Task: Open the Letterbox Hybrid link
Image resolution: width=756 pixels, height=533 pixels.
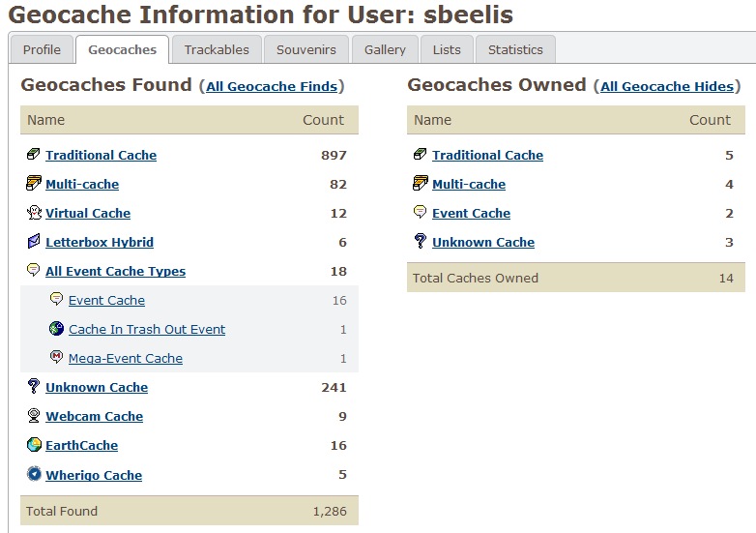Action: [x=100, y=242]
